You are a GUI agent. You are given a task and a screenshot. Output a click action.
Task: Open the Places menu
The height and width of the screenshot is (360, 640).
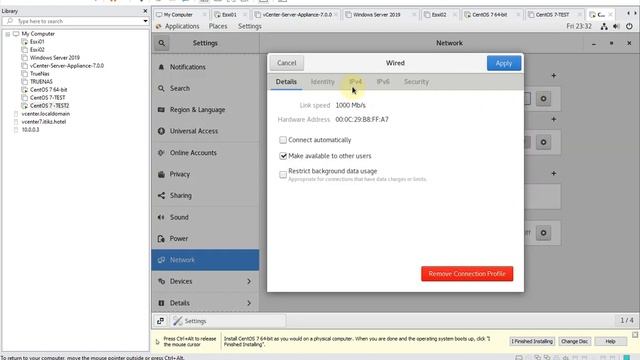coord(218,26)
